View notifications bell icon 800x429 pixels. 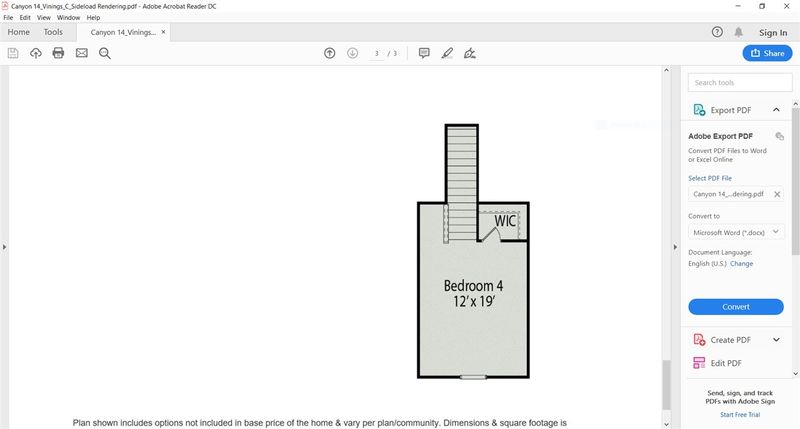738,32
